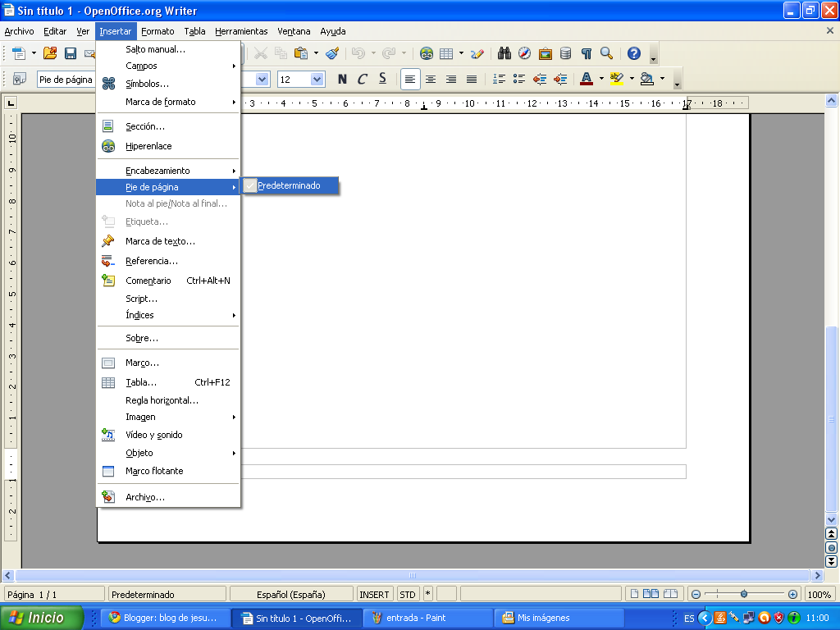Expand the Marca de formato submenu
840x630 pixels.
click(168, 102)
